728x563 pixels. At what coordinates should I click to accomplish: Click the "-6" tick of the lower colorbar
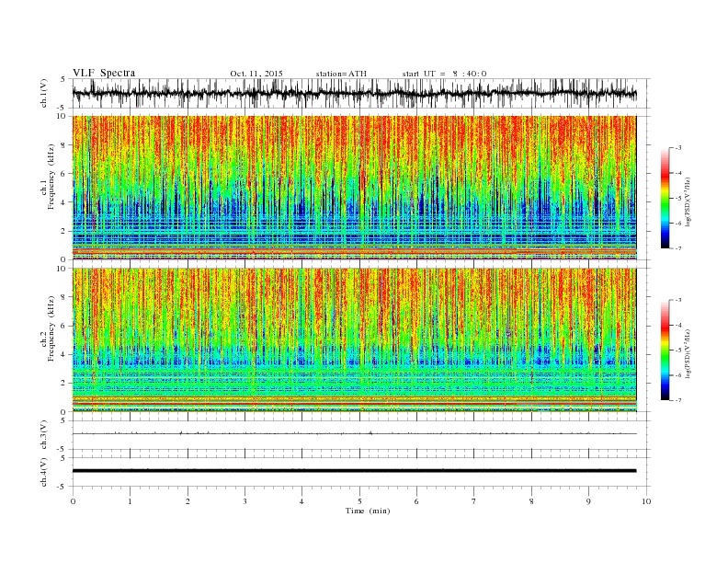678,375
